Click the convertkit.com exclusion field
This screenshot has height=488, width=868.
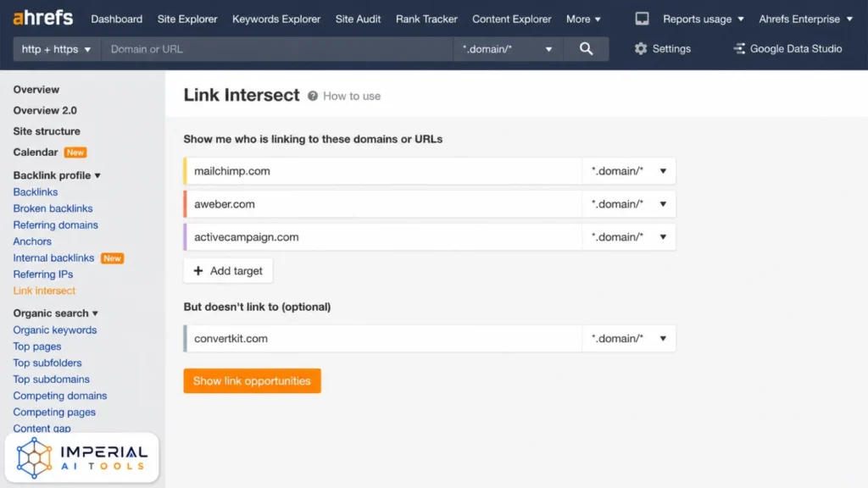click(384, 338)
